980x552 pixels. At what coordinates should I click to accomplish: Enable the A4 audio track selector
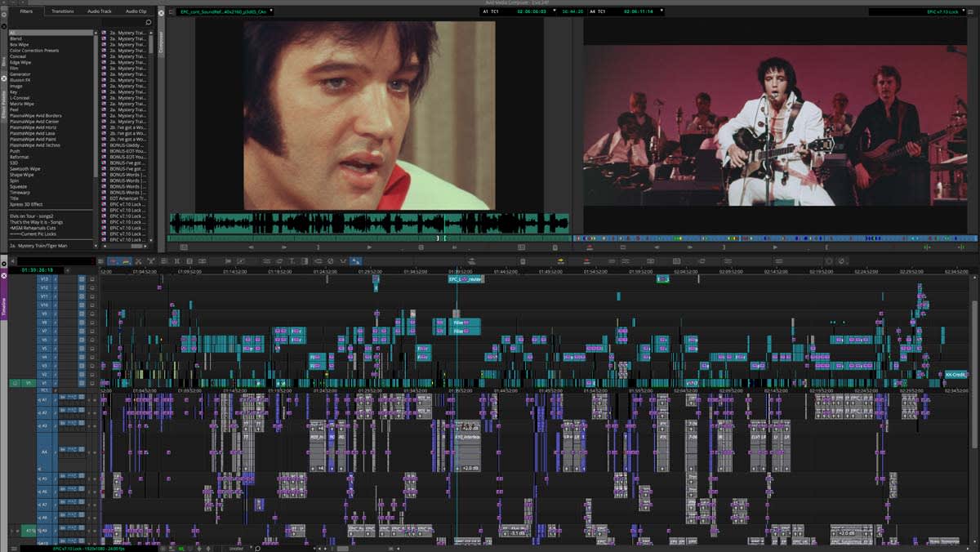click(x=45, y=451)
